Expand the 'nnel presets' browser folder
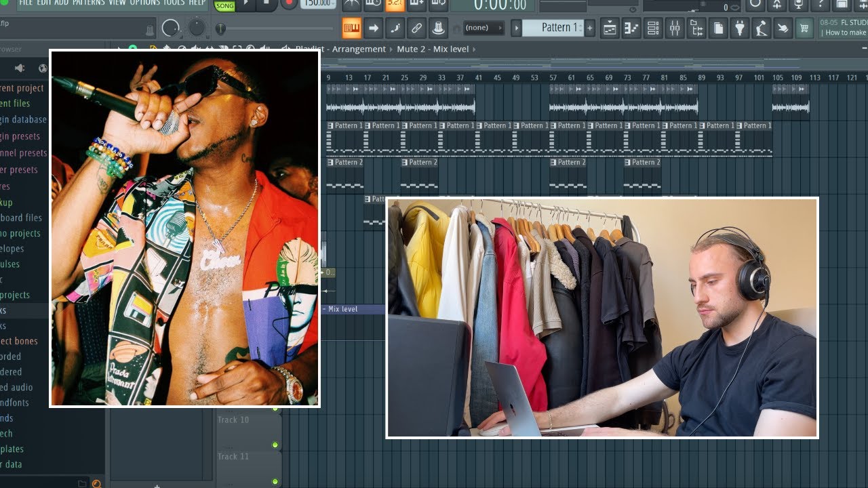 click(24, 153)
